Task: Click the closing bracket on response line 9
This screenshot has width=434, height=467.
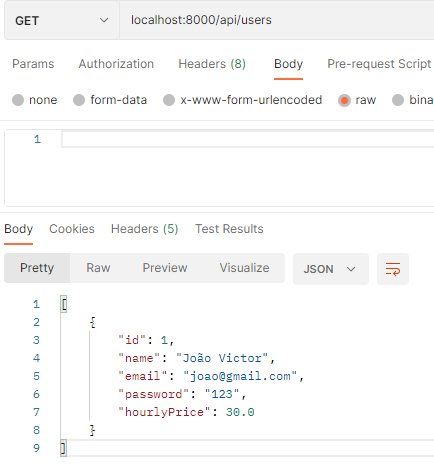Action: pyautogui.click(x=64, y=448)
